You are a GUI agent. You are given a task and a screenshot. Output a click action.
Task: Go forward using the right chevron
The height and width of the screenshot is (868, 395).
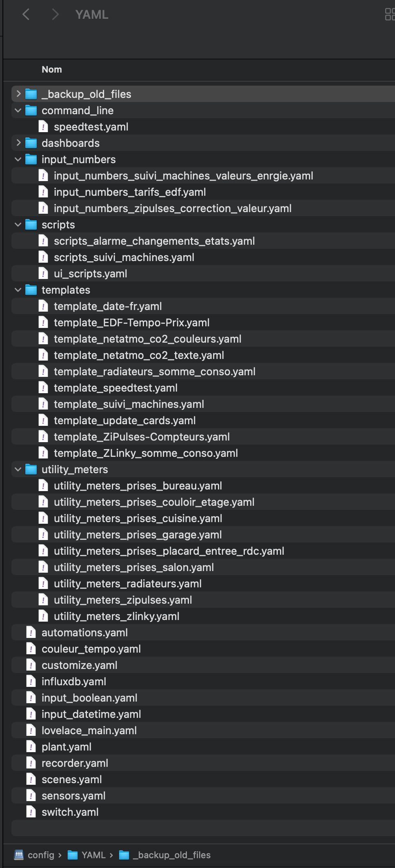tap(55, 15)
